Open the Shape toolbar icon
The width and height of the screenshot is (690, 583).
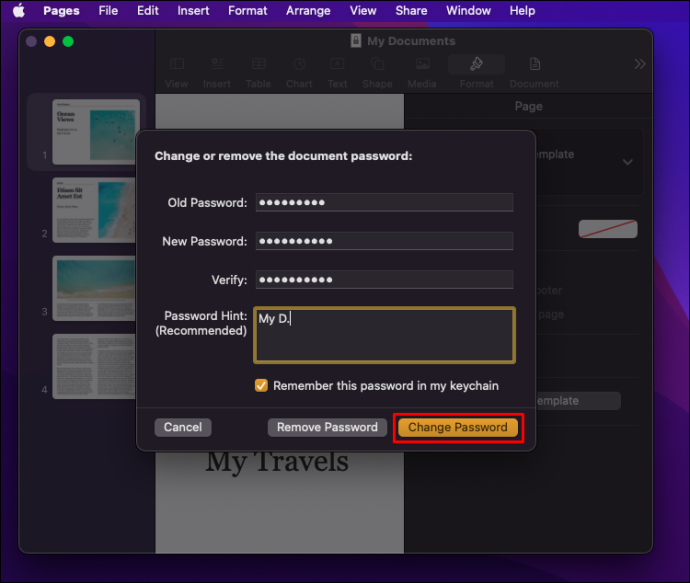(x=377, y=64)
